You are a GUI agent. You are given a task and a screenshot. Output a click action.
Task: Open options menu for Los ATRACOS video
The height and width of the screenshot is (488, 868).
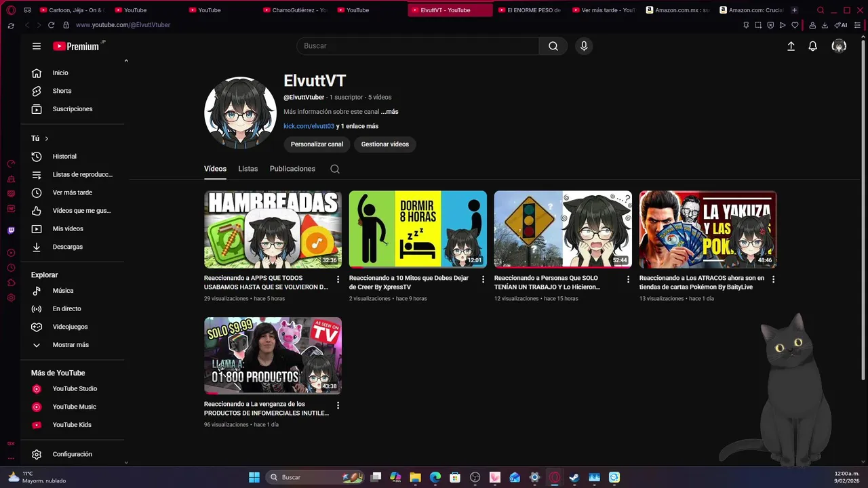(773, 279)
